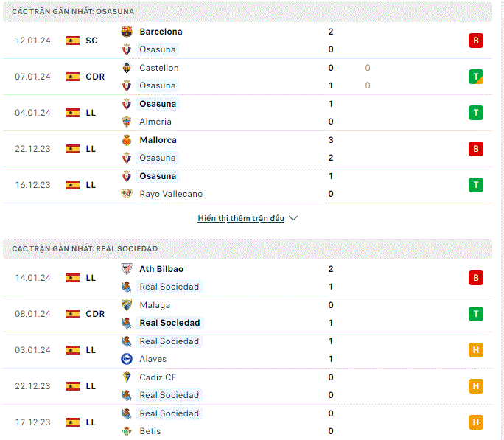Click the Malaga club crest icon
The height and width of the screenshot is (440, 504).
click(127, 304)
